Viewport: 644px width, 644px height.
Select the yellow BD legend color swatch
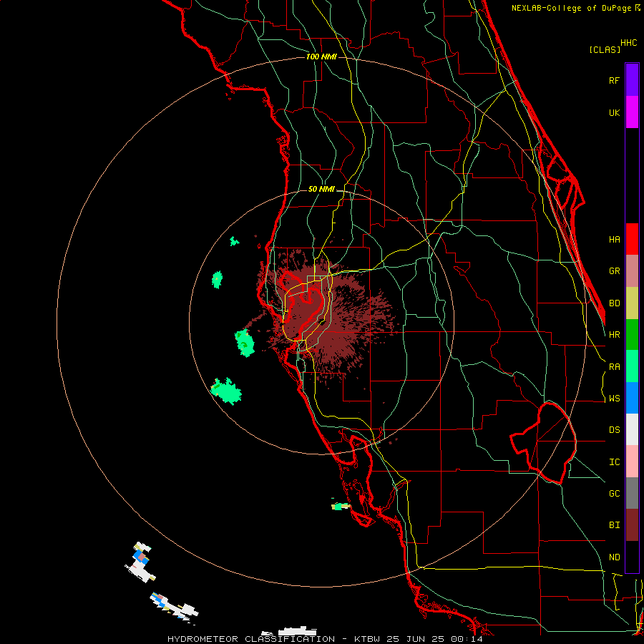point(632,303)
